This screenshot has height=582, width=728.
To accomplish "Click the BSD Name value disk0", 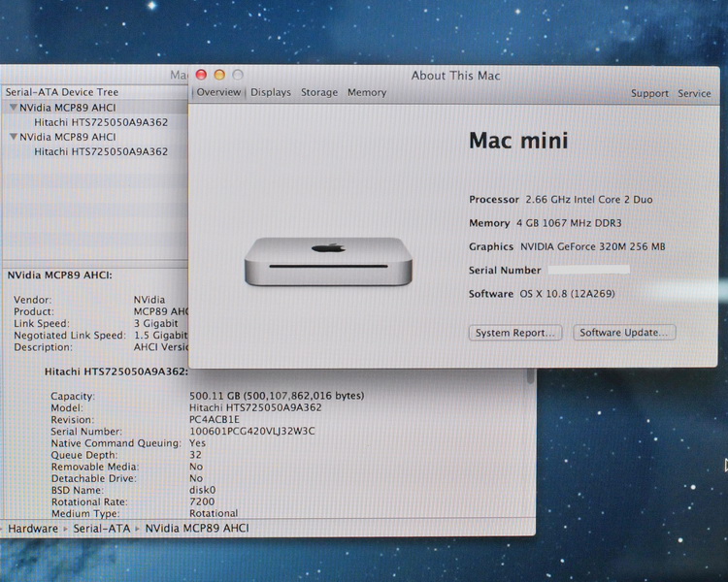I will coord(203,490).
